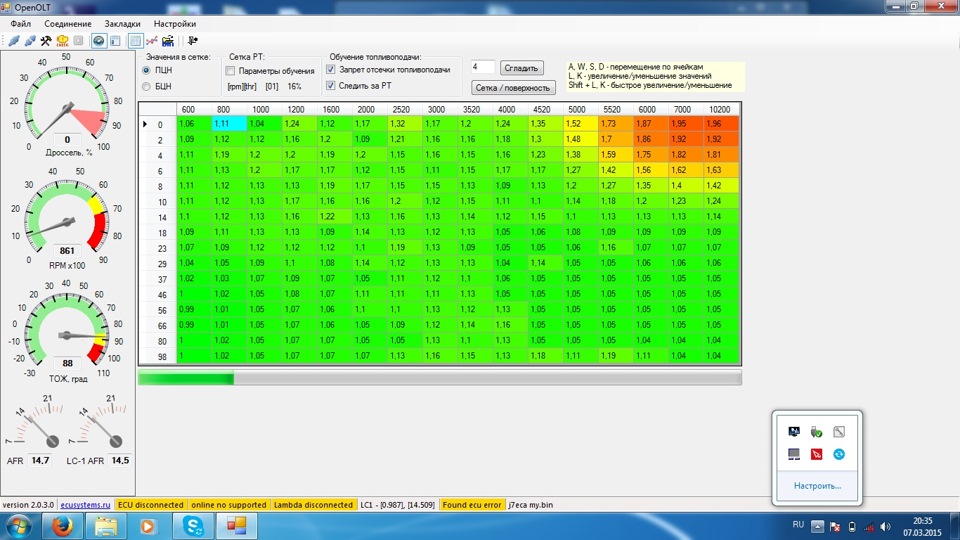Click the check engine errors icon
The width and height of the screenshot is (960, 540).
[x=62, y=41]
